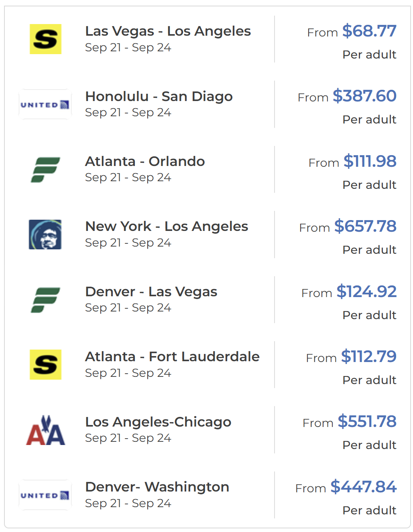Select the $657.78 fare

(365, 227)
